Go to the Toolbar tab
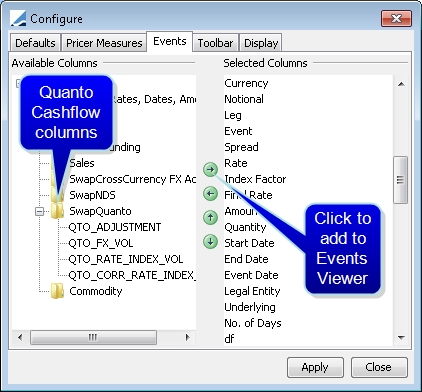 click(x=215, y=43)
